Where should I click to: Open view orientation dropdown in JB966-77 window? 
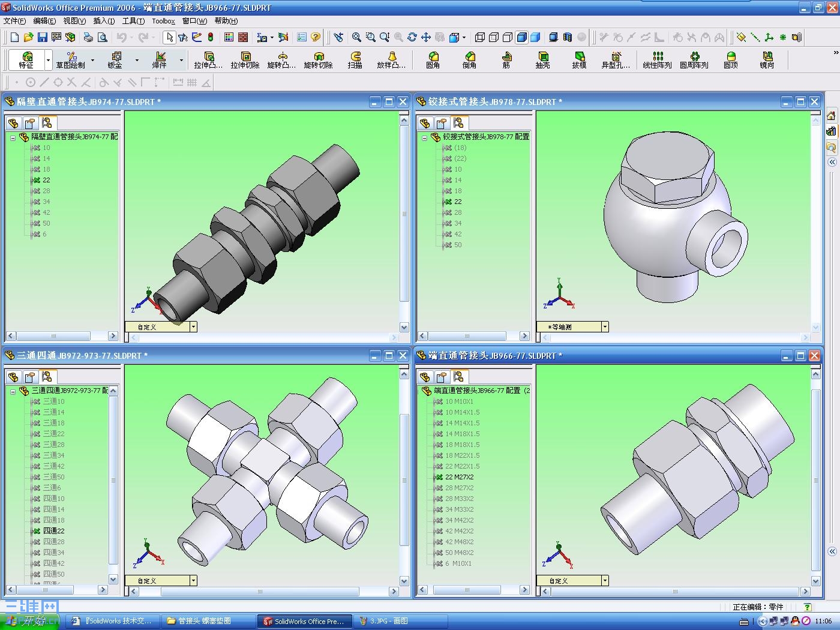click(605, 581)
